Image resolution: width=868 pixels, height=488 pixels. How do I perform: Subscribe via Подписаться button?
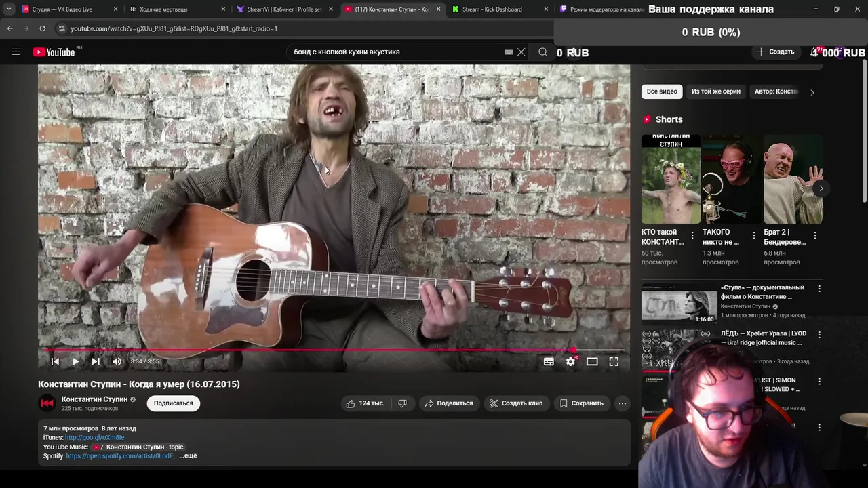click(173, 403)
